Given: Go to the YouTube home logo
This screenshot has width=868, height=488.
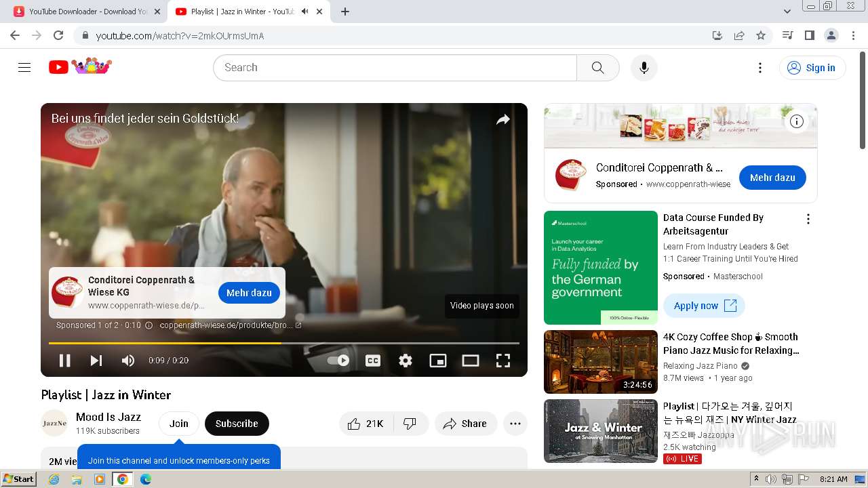Looking at the screenshot, I should [x=80, y=66].
